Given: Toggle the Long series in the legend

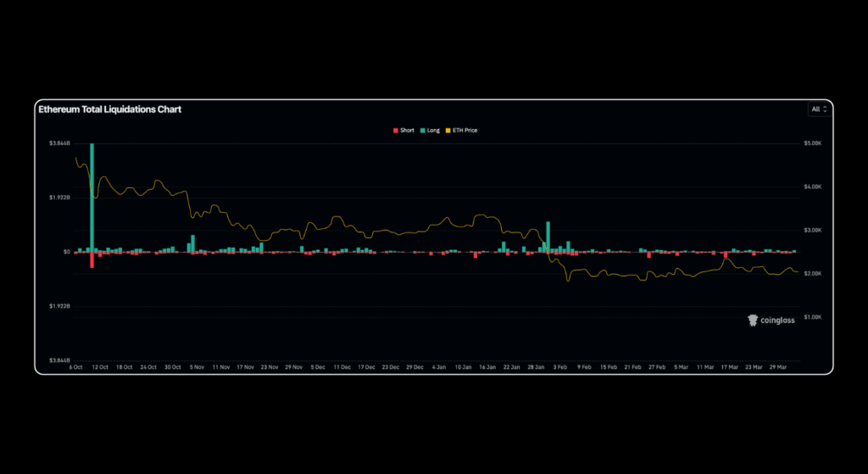Looking at the screenshot, I should click(430, 131).
